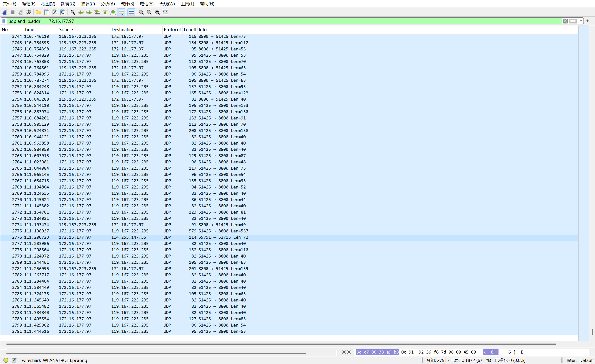Screen dimensions: 595x364
Task: Zoom in on packet list text
Action: pyautogui.click(x=141, y=12)
